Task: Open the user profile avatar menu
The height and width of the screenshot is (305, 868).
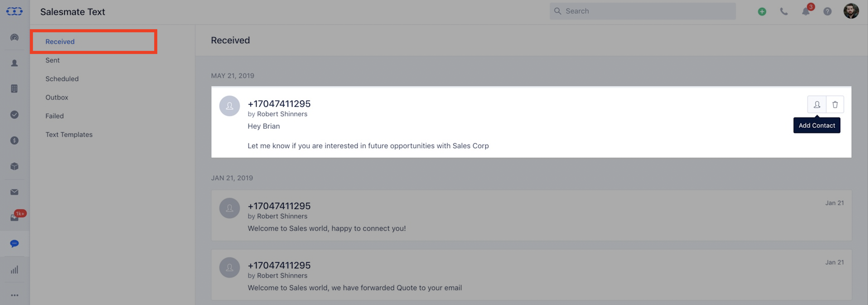Action: (x=851, y=11)
